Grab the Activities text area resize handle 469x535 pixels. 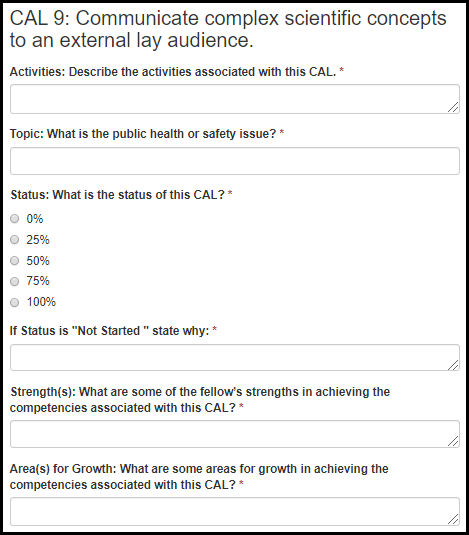coord(453,107)
